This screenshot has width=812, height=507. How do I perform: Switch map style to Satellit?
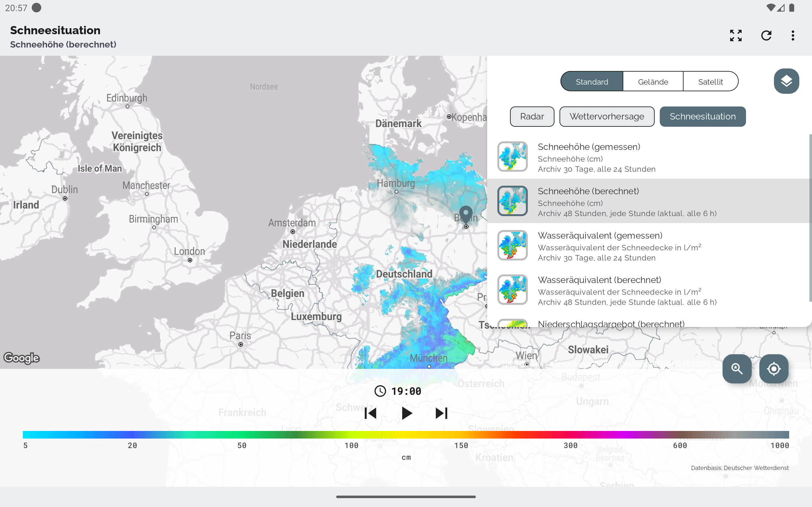pyautogui.click(x=710, y=81)
